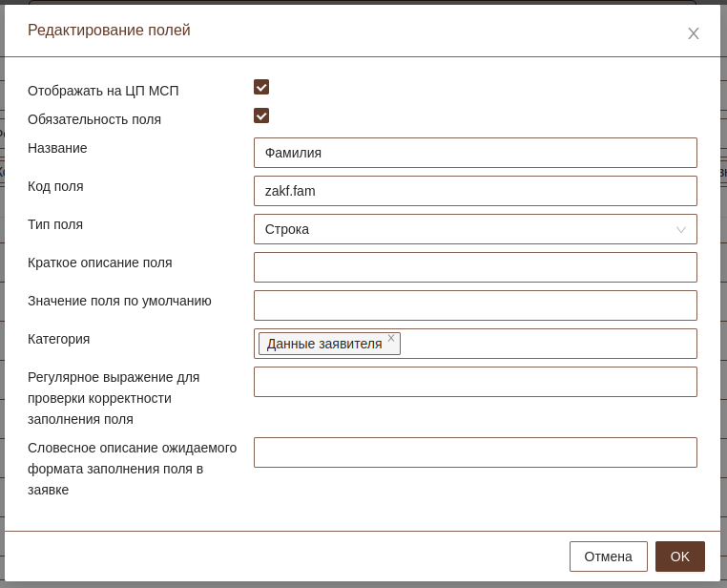Click the Обязательность поля label text
Viewport: 727px width, 588px height.
click(94, 119)
